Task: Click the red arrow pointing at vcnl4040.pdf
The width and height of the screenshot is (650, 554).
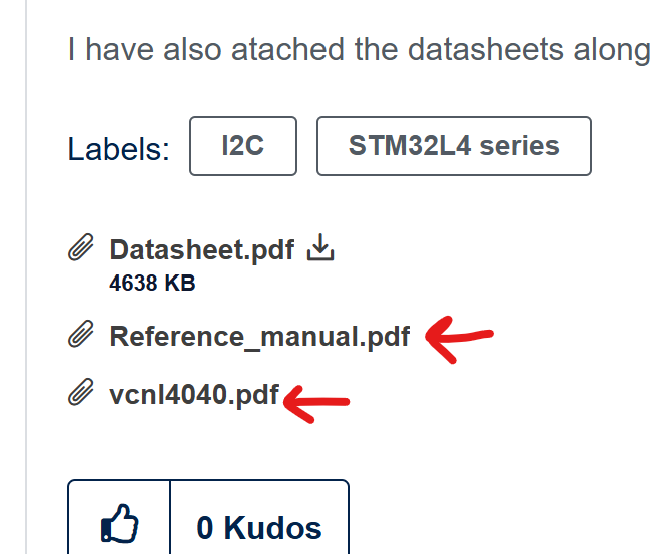Action: pyautogui.click(x=316, y=403)
